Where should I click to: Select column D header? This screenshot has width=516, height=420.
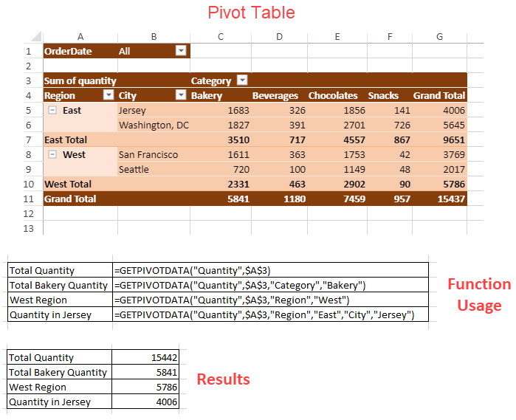coord(279,37)
